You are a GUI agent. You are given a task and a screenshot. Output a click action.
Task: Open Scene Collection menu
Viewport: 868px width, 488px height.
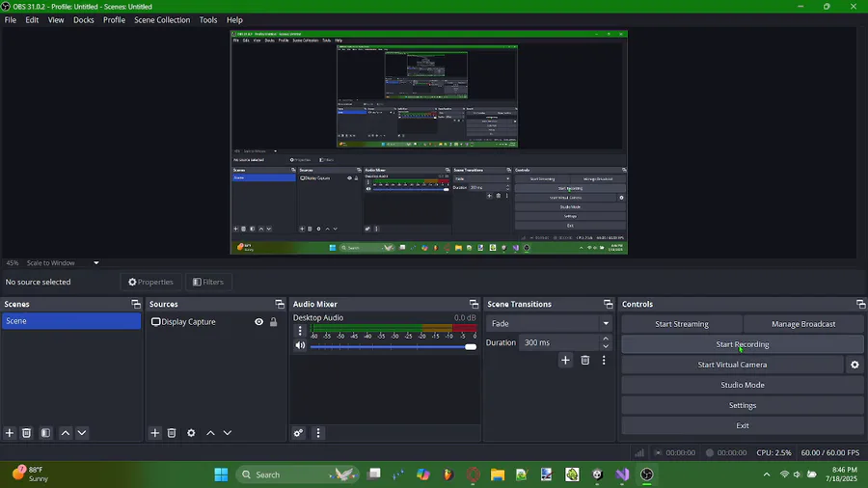(162, 20)
